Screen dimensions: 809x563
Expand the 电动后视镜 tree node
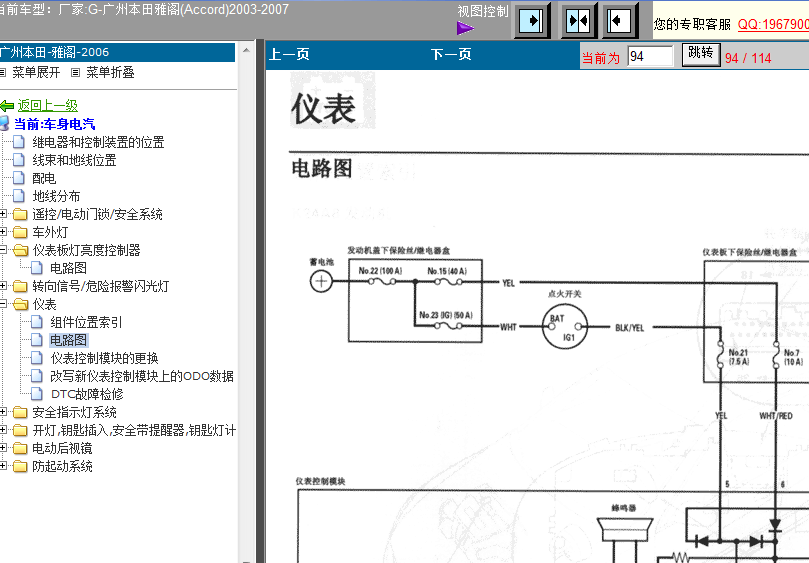tap(3, 448)
